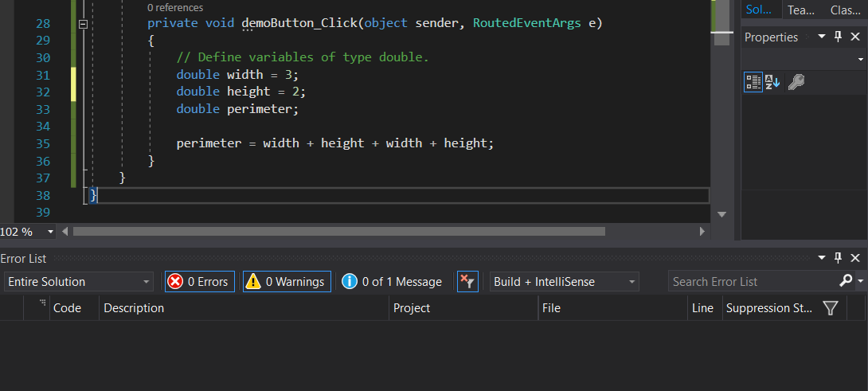Image resolution: width=868 pixels, height=391 pixels.
Task: Open the Suppression State filter funnel
Action: (x=830, y=308)
